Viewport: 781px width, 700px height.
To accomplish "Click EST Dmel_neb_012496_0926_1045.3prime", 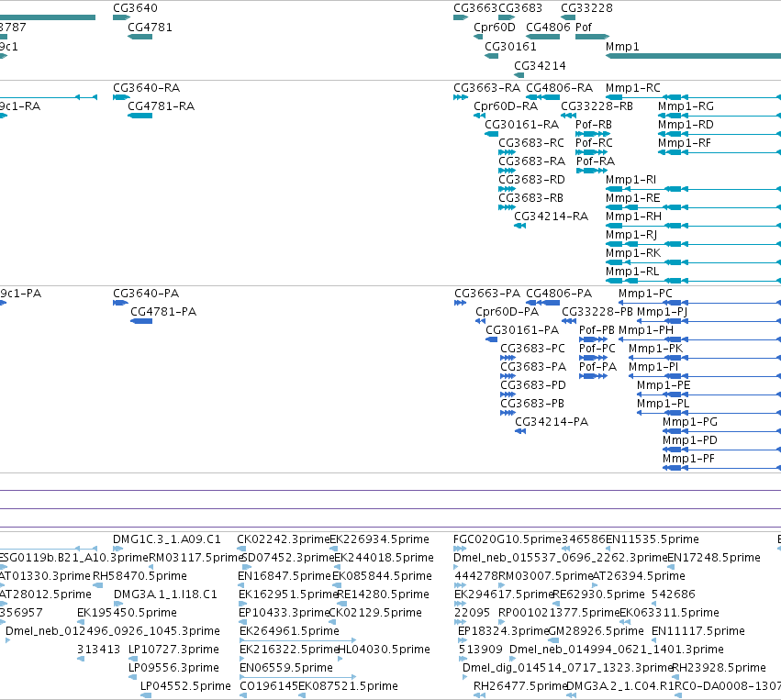I will pyautogui.click(x=113, y=631).
